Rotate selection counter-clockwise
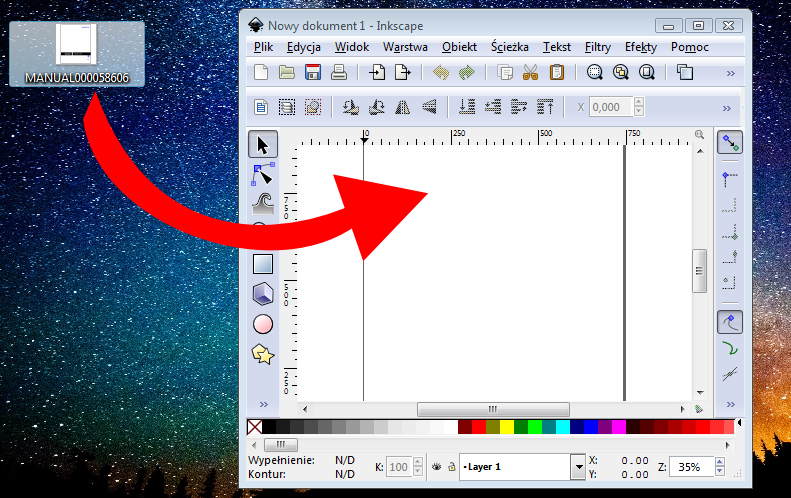Image resolution: width=791 pixels, height=498 pixels. coord(351,107)
